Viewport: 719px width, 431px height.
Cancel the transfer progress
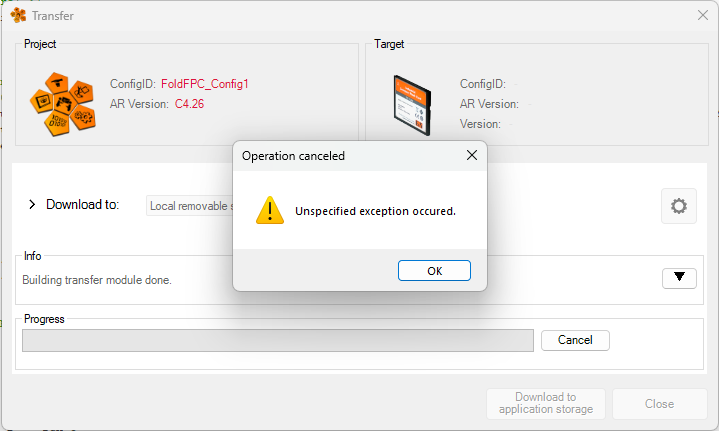[575, 340]
